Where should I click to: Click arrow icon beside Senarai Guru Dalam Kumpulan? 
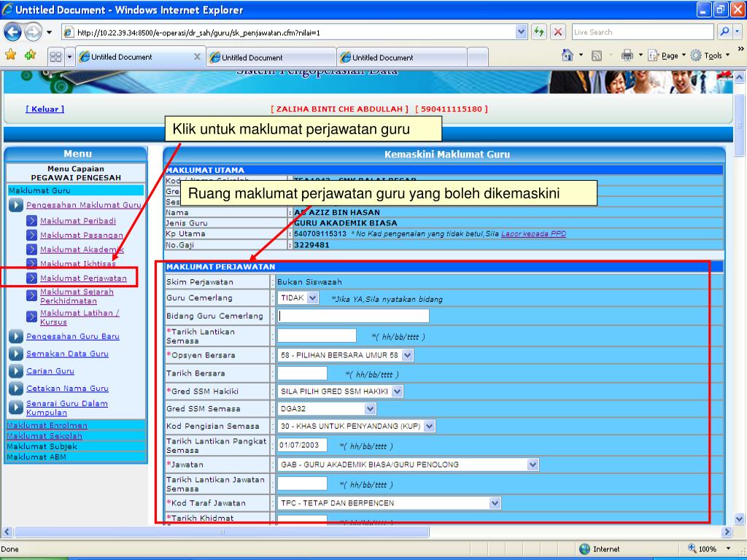[x=16, y=407]
